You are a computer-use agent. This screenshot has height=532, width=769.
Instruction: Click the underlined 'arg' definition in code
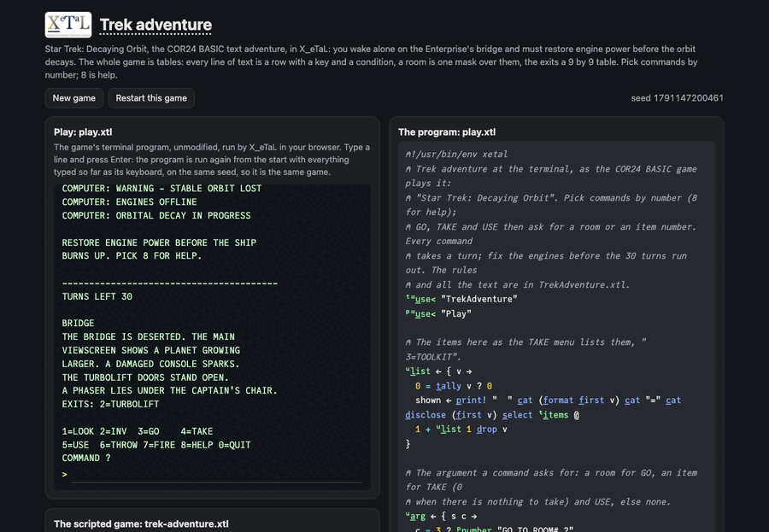pos(416,517)
